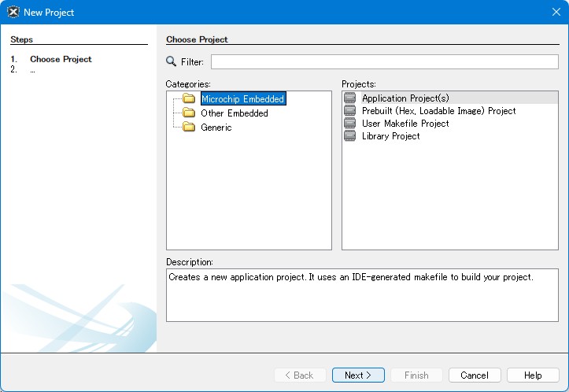569x392 pixels.
Task: Click the Library Project chip icon
Action: point(350,136)
